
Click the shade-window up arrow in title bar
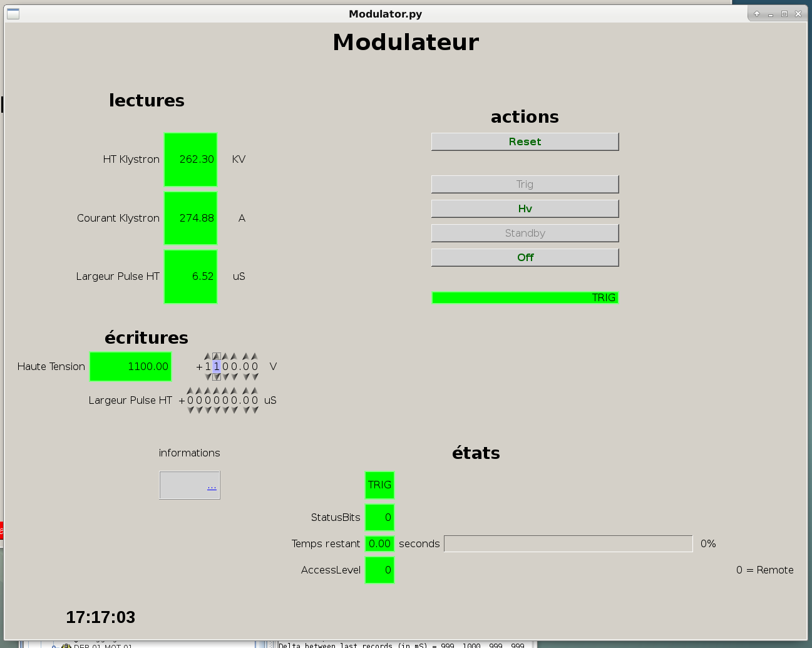[x=757, y=14]
